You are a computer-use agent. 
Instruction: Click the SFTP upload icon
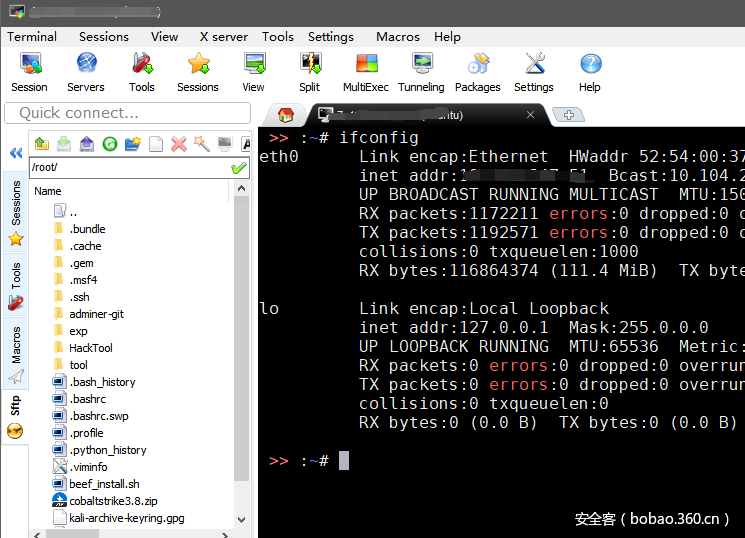86,144
